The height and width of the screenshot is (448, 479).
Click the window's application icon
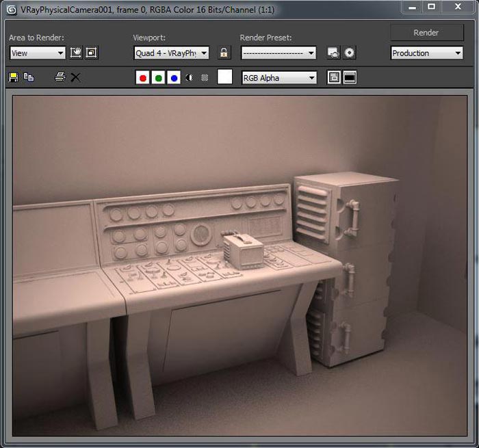[12, 10]
